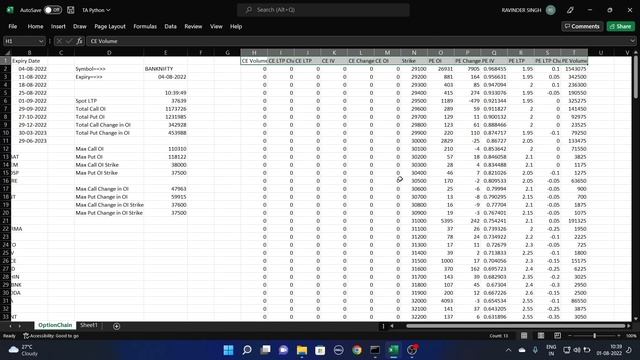Screen dimensions: 640x360
Task: Switch to Normal view icon
Action: coord(524,336)
